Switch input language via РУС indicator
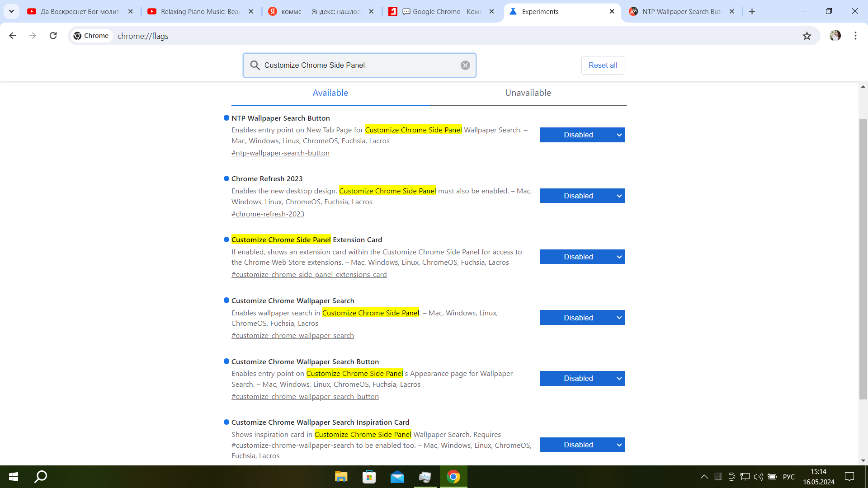This screenshot has width=868, height=488. tap(788, 477)
